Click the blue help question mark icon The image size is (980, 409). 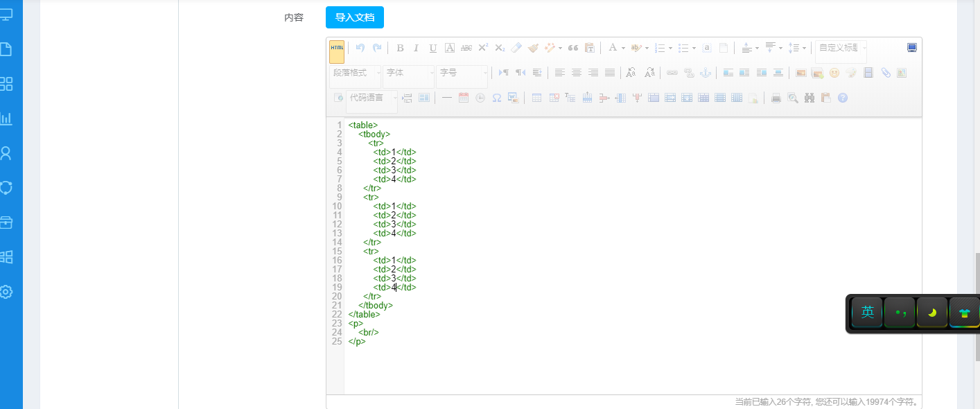(842, 98)
